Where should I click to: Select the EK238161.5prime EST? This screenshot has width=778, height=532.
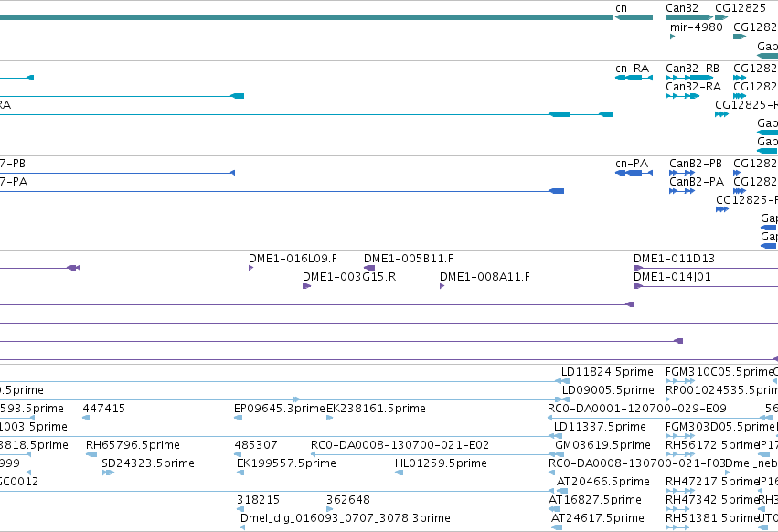(x=329, y=418)
